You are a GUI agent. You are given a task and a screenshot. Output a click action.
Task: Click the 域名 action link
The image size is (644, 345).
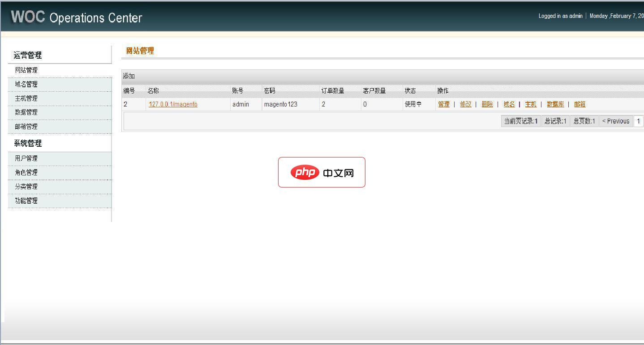click(509, 104)
